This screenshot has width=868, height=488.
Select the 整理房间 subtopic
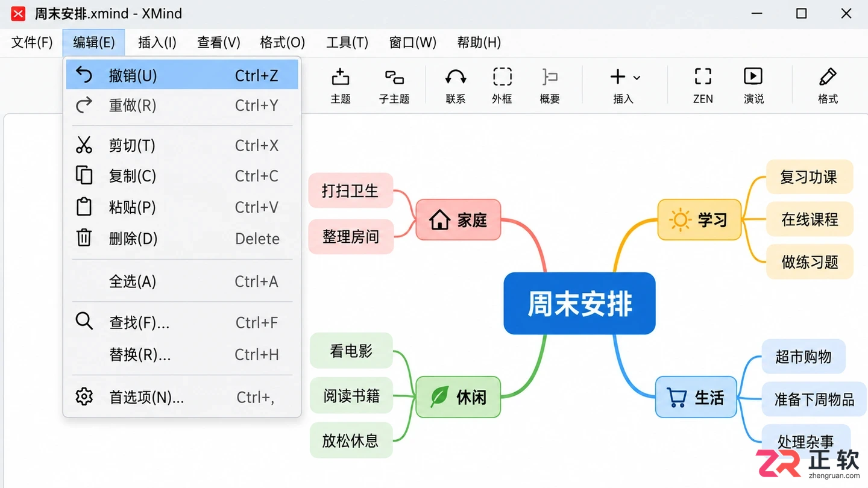point(350,237)
